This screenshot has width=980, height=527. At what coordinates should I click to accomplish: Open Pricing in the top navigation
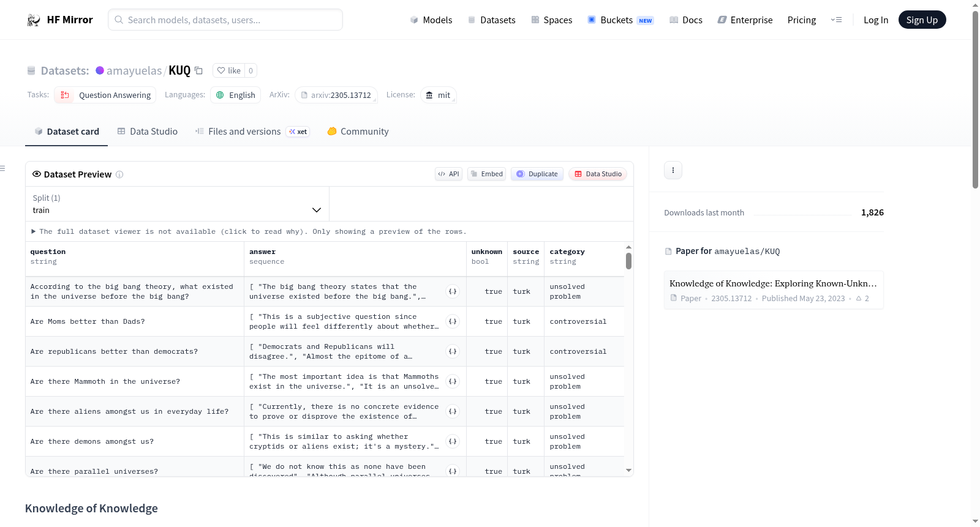[802, 20]
